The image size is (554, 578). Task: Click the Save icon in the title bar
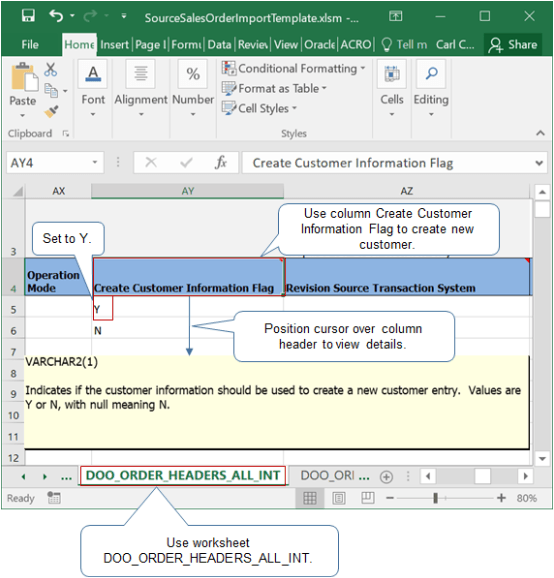pyautogui.click(x=28, y=16)
